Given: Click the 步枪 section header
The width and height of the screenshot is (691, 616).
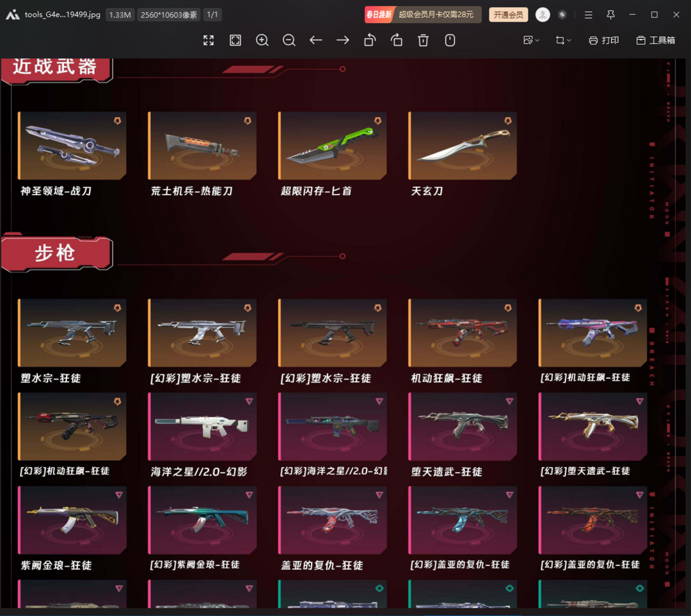Looking at the screenshot, I should pyautogui.click(x=56, y=253).
